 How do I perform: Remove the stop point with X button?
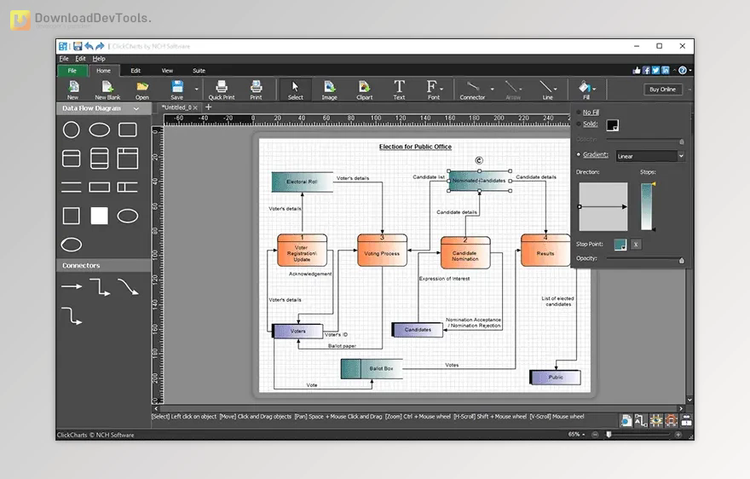[x=636, y=245]
